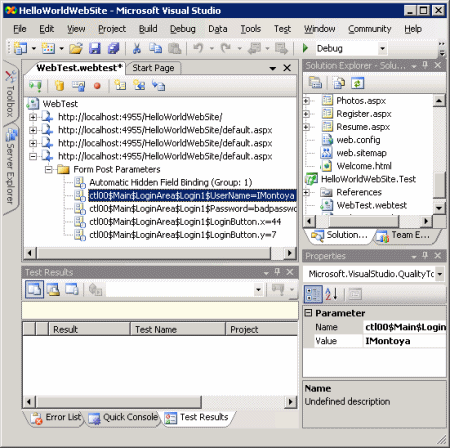The width and height of the screenshot is (450, 448).
Task: Click the Solution Explorer Properties icon
Action: point(315,83)
